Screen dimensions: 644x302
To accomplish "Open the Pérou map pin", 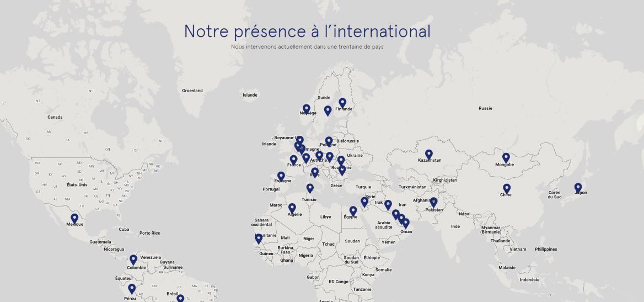I will [x=132, y=289].
